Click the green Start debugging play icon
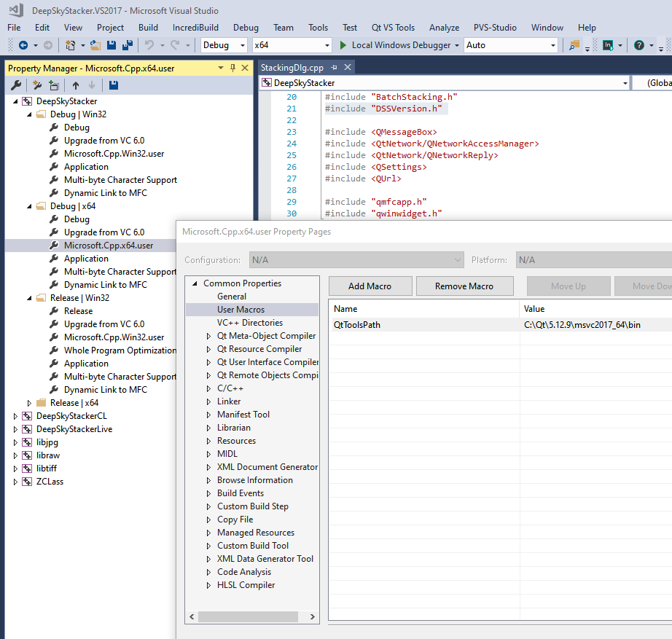 343,45
